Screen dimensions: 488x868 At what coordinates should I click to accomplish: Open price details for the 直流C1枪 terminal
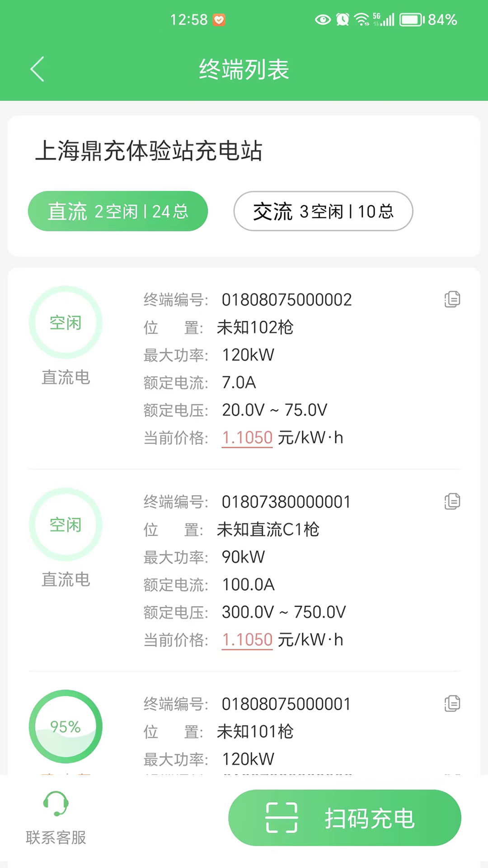coord(247,640)
